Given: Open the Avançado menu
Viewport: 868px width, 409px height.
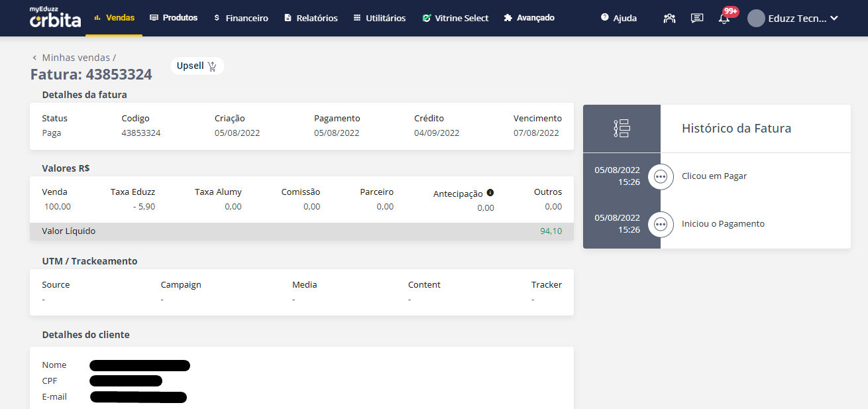Looking at the screenshot, I should (529, 18).
